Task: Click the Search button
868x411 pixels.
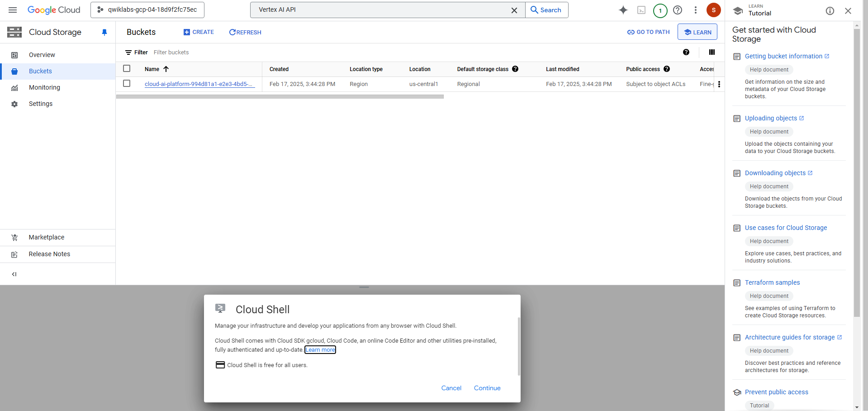Action: pyautogui.click(x=546, y=10)
